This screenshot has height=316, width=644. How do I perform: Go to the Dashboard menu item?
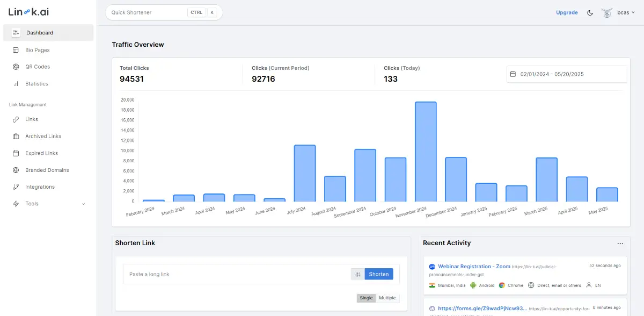[x=40, y=33]
